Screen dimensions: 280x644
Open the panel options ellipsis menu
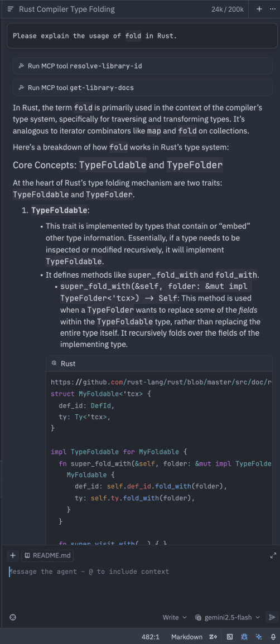(272, 9)
